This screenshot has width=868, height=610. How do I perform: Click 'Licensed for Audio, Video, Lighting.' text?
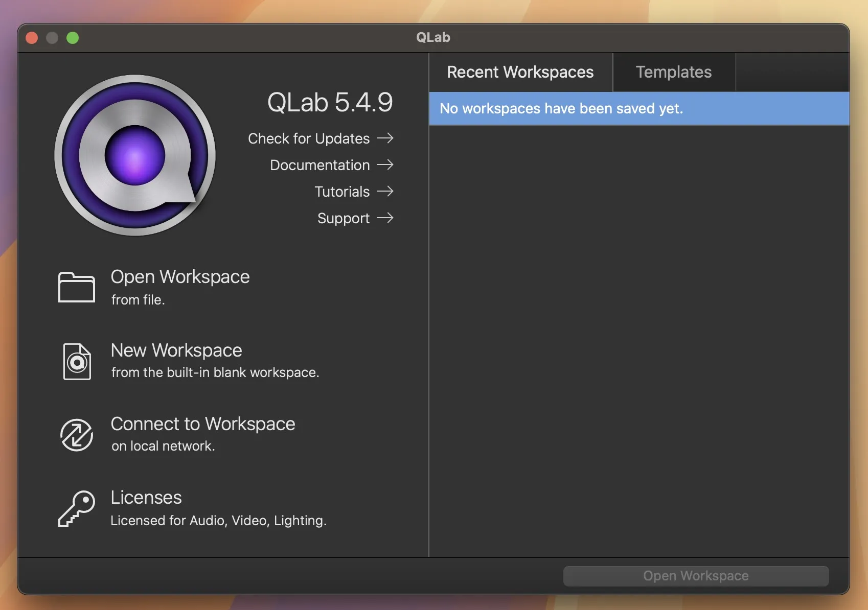tap(219, 520)
